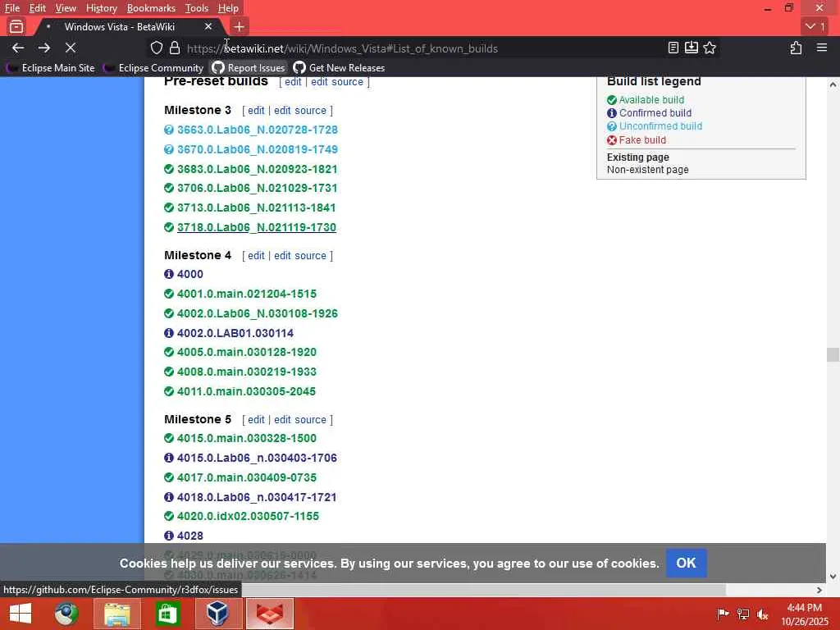Viewport: 840px width, 630px height.
Task: Click the r3dfox browser taskbar icon
Action: point(269,614)
